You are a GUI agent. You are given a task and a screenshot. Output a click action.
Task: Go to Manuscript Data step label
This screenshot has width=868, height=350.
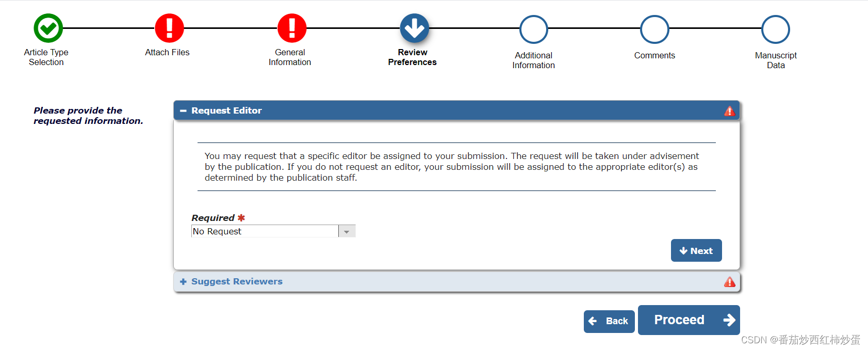point(776,60)
